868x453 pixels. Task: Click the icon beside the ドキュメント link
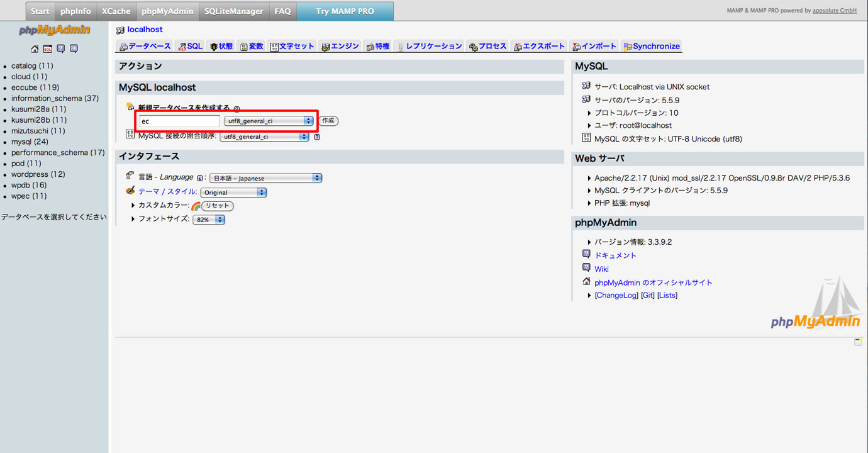pos(586,254)
